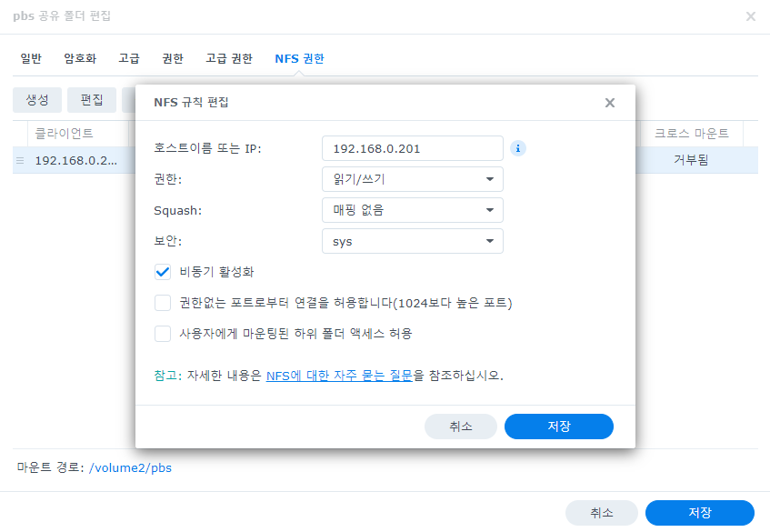Enable 하위 폴더 액세스 허용 checkbox
This screenshot has height=532, width=770.
163,334
